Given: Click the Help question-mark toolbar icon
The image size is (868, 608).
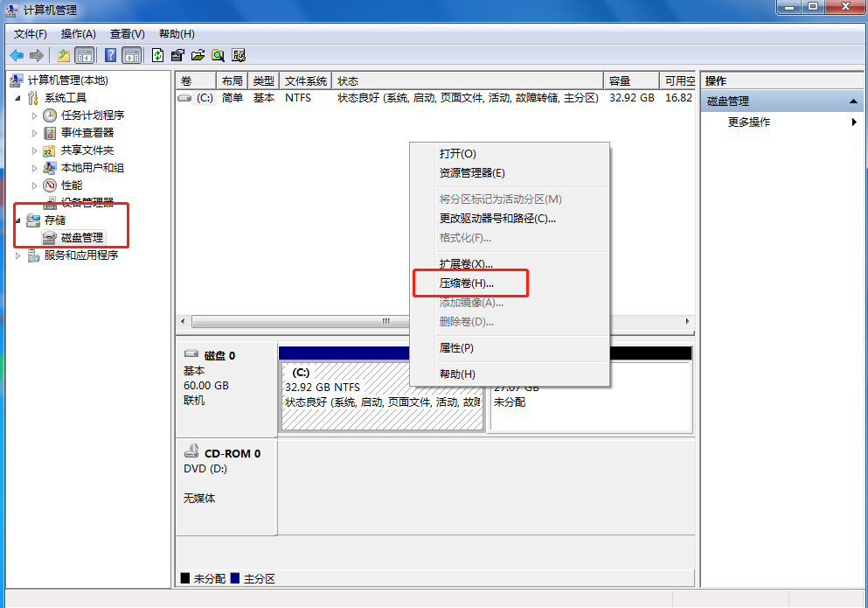Looking at the screenshot, I should point(109,55).
